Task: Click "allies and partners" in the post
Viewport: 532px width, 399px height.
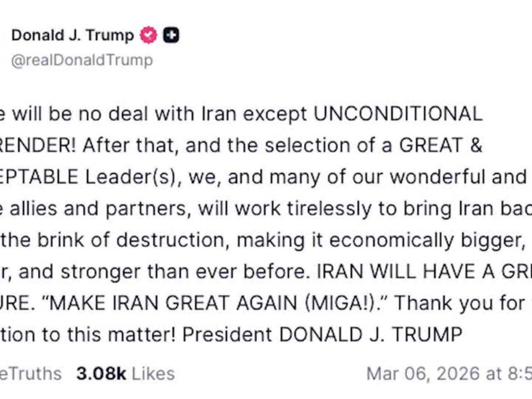Action: [98, 208]
